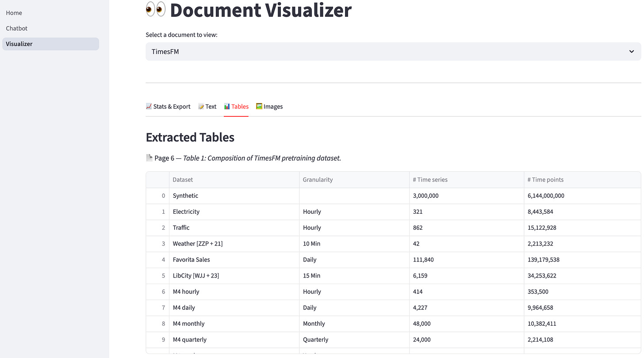644x358 pixels.
Task: Click the Table 1 caption text
Action: 262,158
